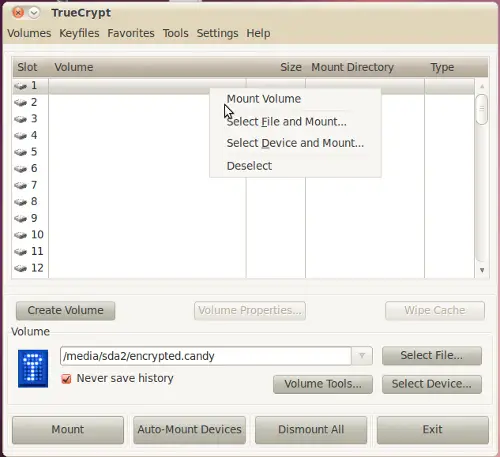Click the drive icon for slot 12

coord(21,268)
